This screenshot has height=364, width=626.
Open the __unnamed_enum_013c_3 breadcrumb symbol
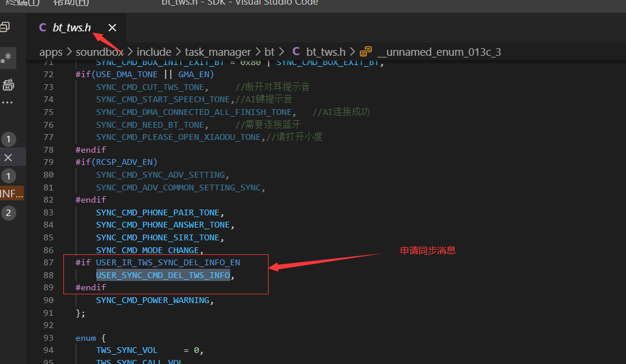(439, 52)
